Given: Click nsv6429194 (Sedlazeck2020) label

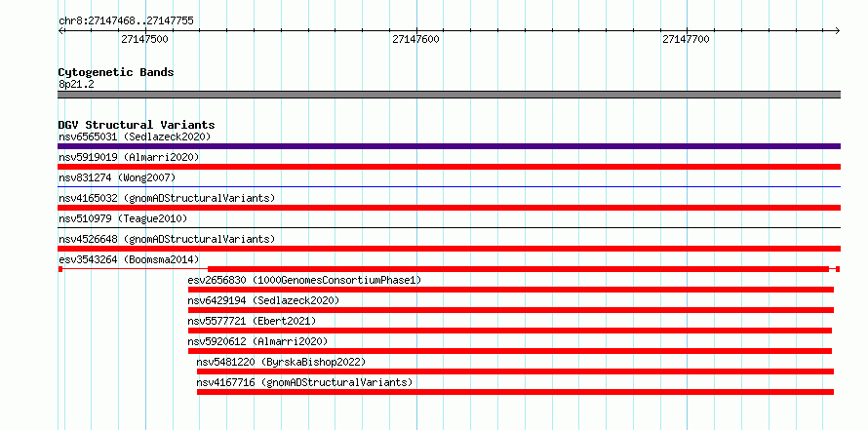Looking at the screenshot, I should tap(263, 300).
